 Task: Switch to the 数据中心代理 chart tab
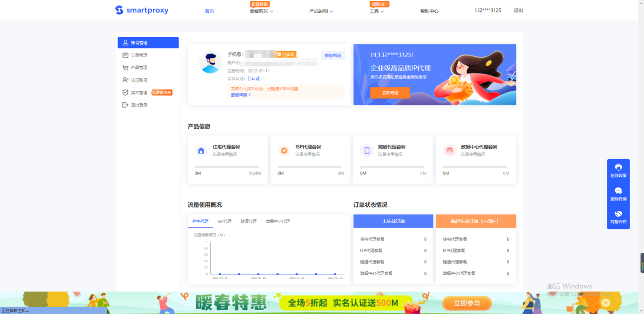pyautogui.click(x=278, y=221)
